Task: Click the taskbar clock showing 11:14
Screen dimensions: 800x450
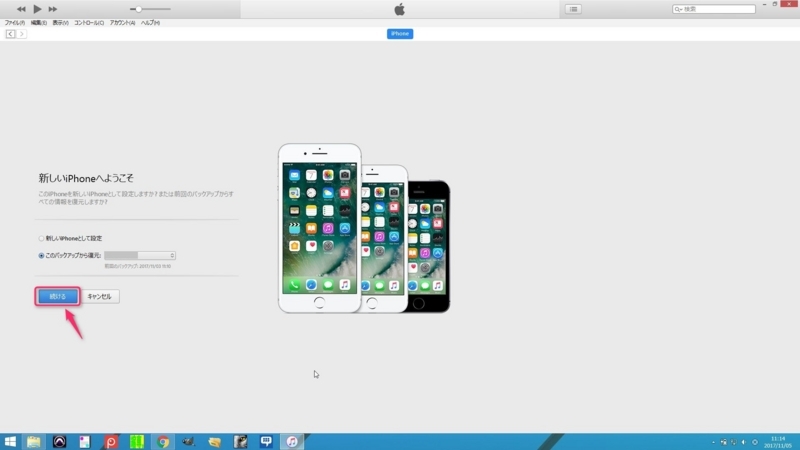Action: point(778,442)
